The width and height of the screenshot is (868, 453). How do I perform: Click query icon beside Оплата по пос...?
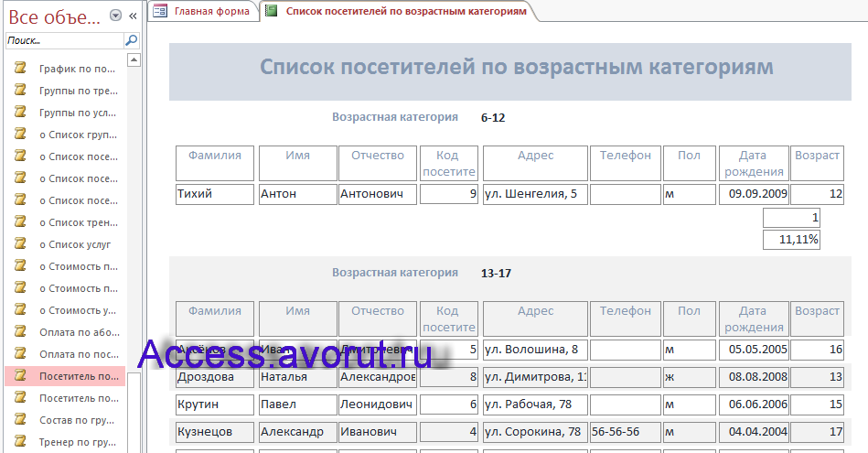tap(20, 353)
